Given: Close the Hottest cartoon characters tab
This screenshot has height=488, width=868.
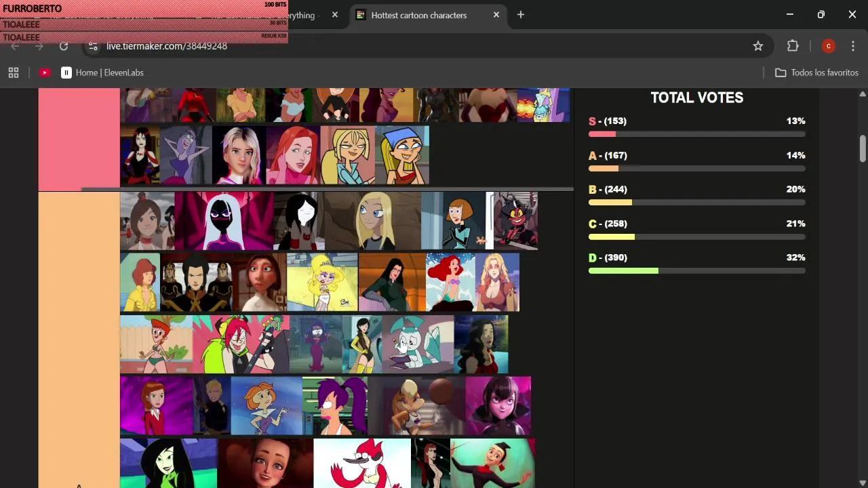Looking at the screenshot, I should pyautogui.click(x=496, y=15).
